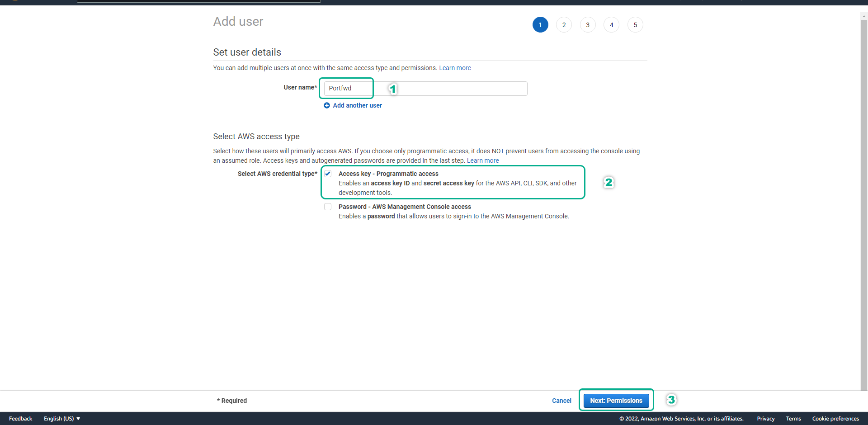View the Terms page from footer
This screenshot has height=425, width=868.
(x=793, y=419)
